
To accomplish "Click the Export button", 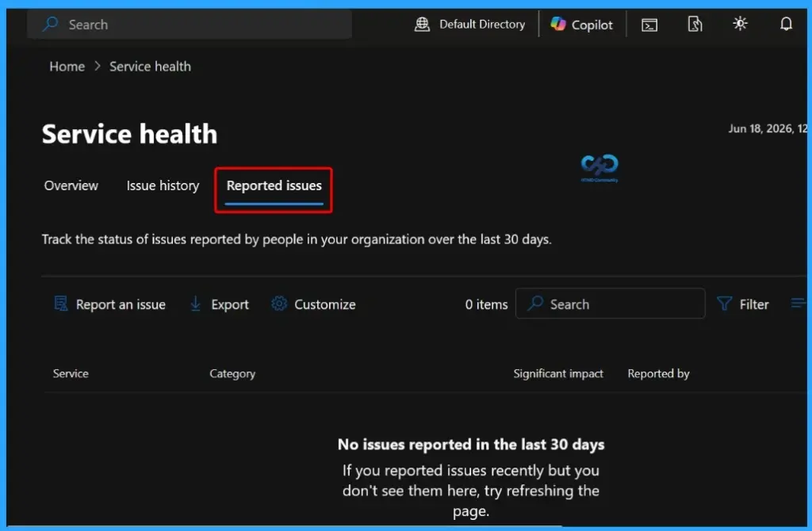I will coord(220,304).
